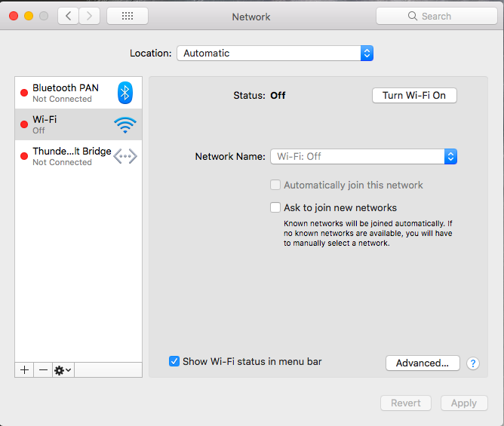Add a new network service with plus
Screen dimensions: 504x426
[x=24, y=370]
